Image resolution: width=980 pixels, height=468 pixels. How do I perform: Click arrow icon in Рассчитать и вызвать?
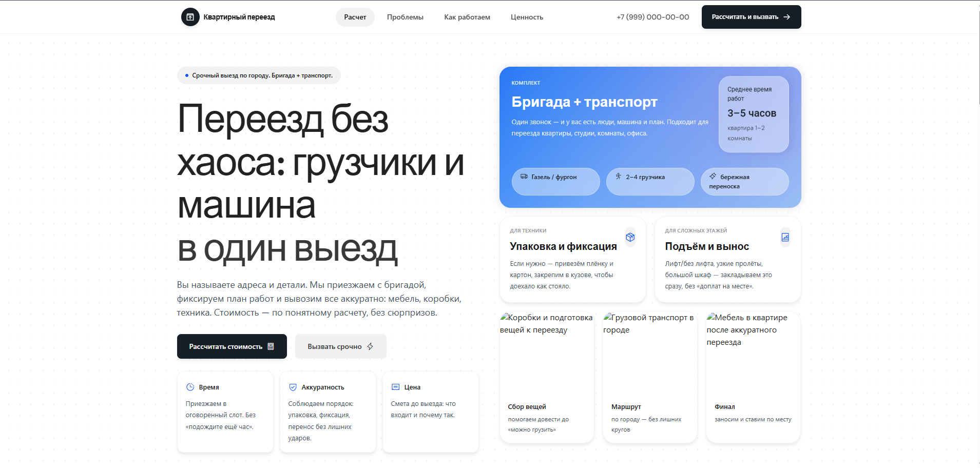pyautogui.click(x=786, y=17)
